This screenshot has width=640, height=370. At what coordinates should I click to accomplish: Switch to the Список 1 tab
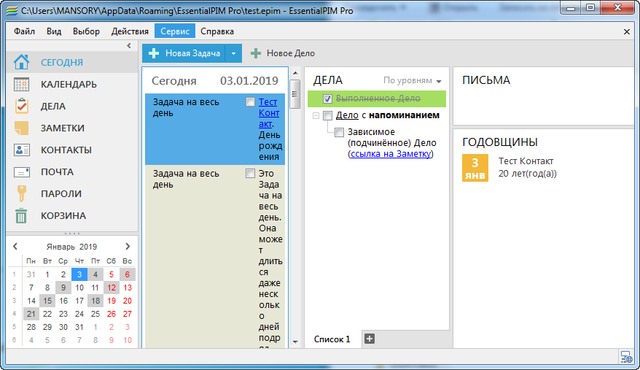332,339
